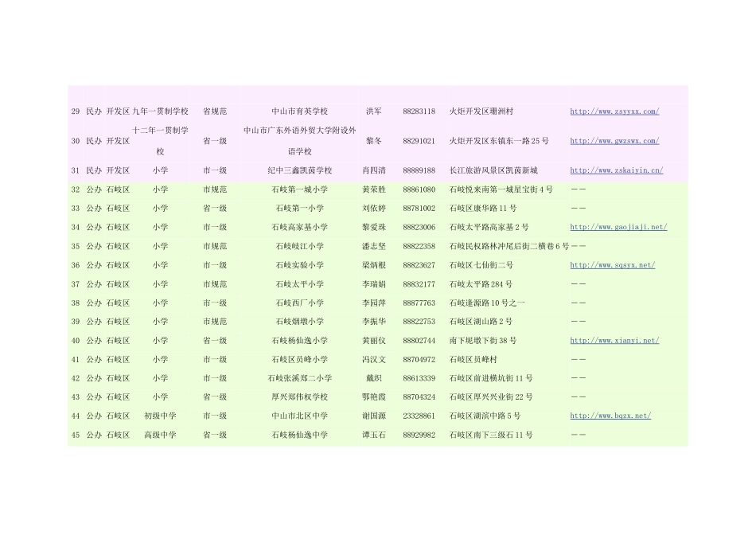
Task: Select phone number 88704324
Action: pyautogui.click(x=419, y=397)
